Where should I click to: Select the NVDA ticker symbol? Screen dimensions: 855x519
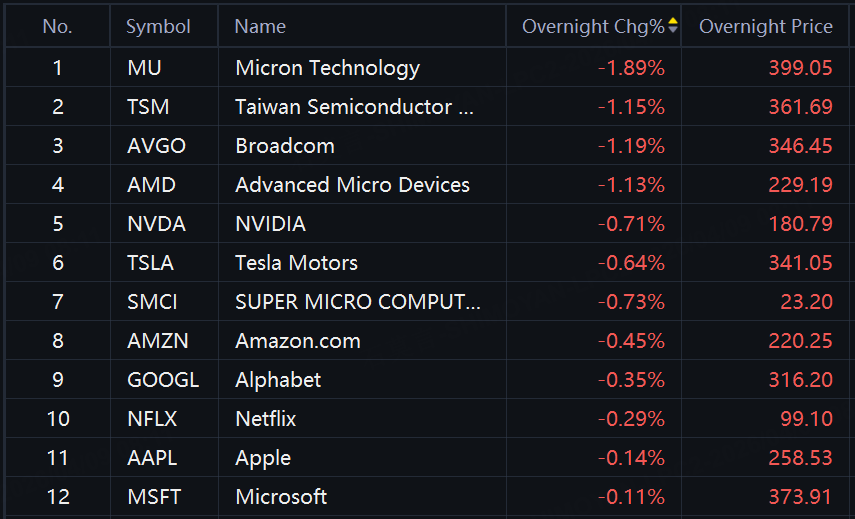point(157,224)
